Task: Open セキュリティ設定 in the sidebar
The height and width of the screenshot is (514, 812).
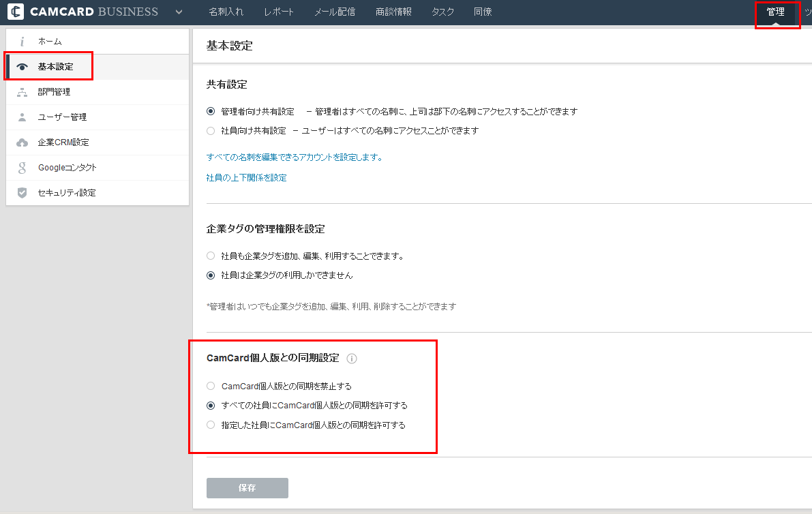Action: pos(97,192)
